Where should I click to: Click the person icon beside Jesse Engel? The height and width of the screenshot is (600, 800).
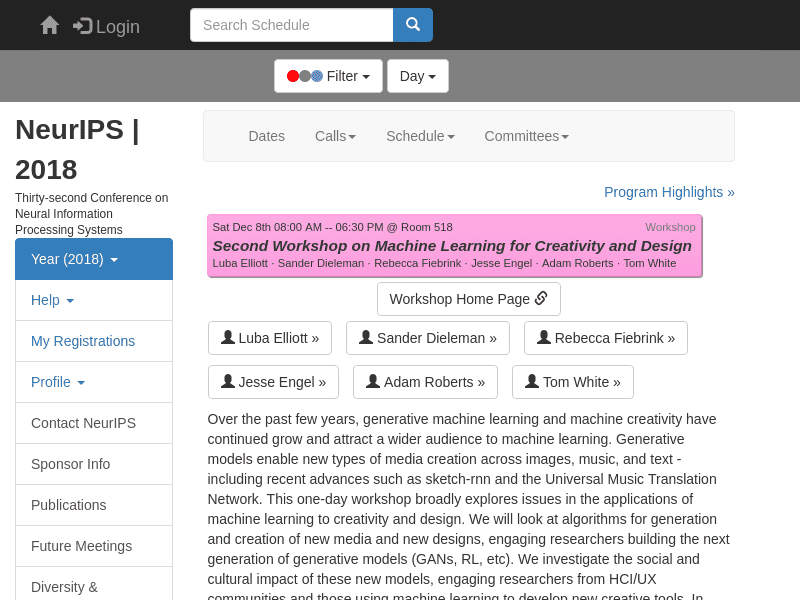[228, 381]
